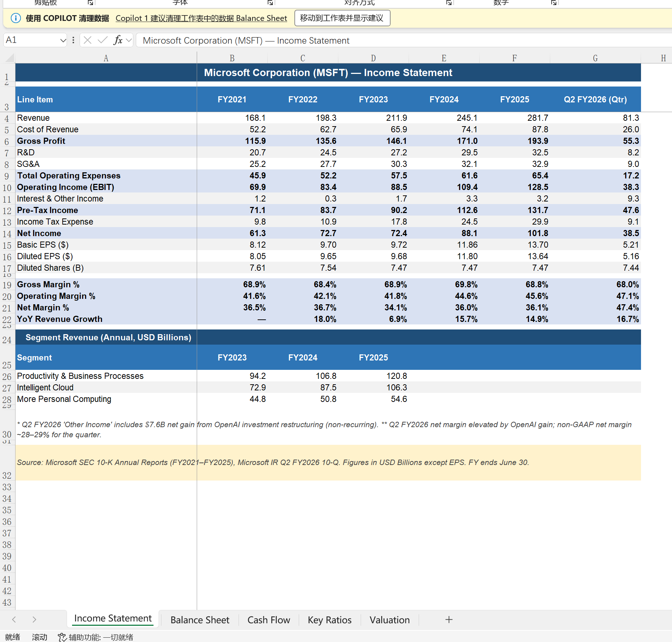Add a new sheet with the plus icon
Image resolution: width=672 pixels, height=642 pixels.
[x=449, y=620]
